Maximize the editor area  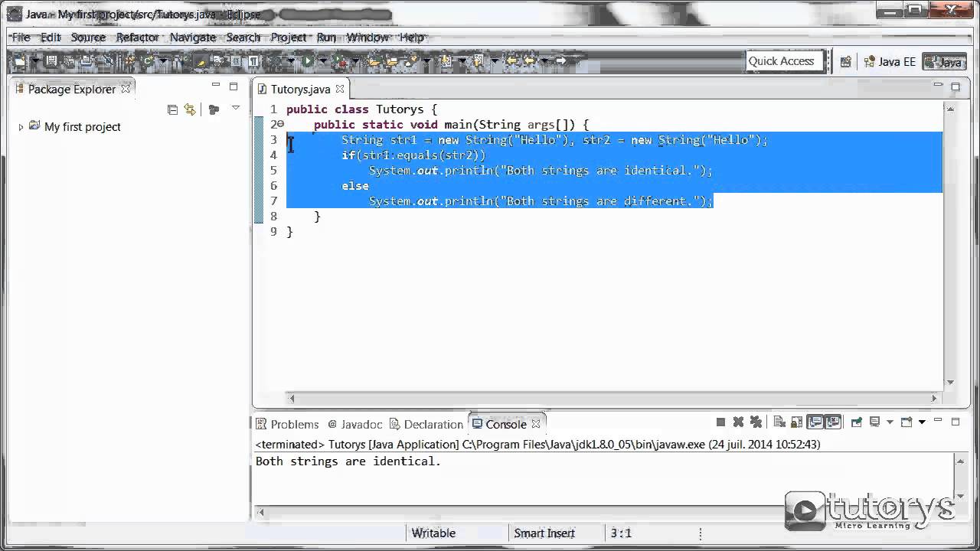click(955, 87)
